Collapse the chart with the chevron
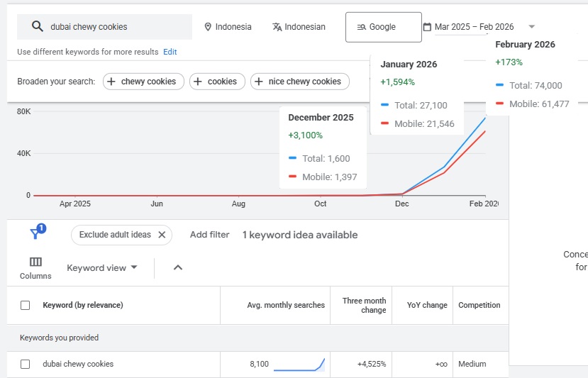Screen dimensions: 588x378 [178, 267]
